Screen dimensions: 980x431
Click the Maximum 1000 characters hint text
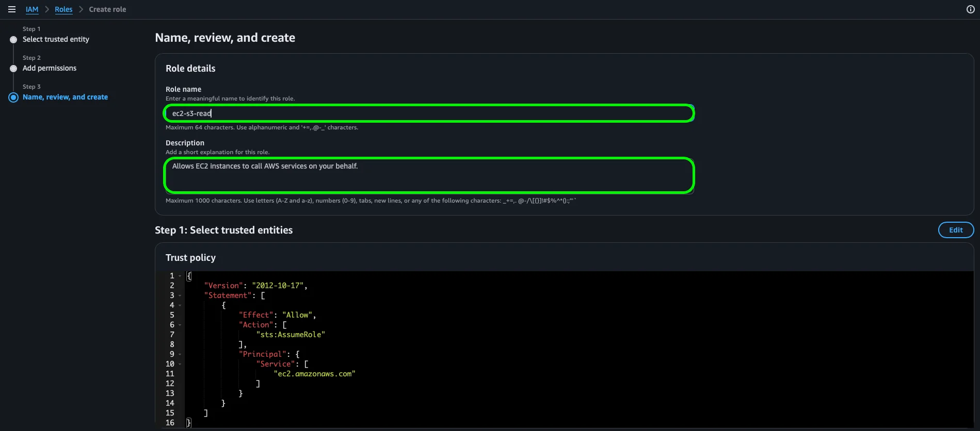371,201
